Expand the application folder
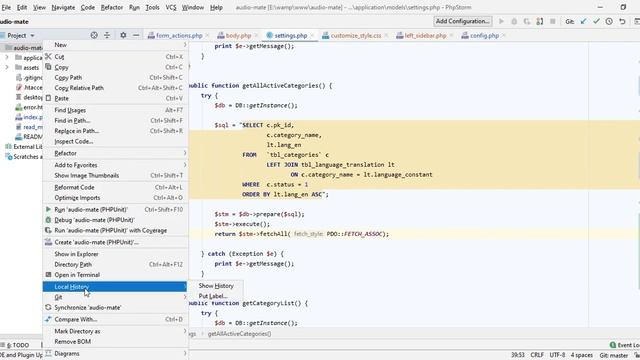Image resolution: width=640 pixels, height=360 pixels. pyautogui.click(x=7, y=58)
